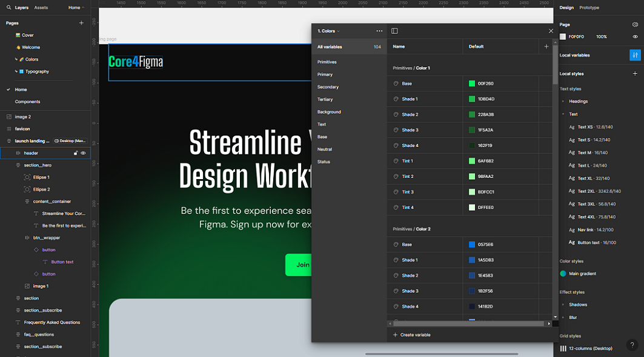The height and width of the screenshot is (357, 644).
Task: Open the variables panel three-dot menu
Action: (x=379, y=31)
